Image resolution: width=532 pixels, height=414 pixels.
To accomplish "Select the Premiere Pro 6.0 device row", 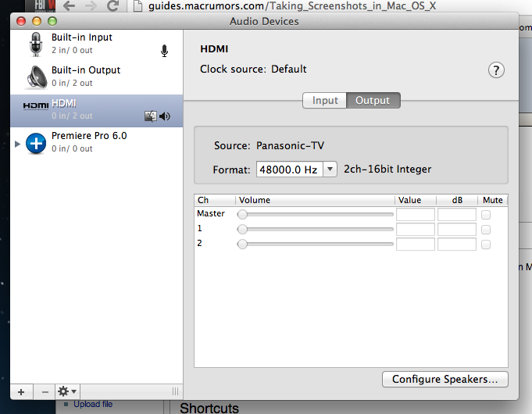I will click(97, 143).
